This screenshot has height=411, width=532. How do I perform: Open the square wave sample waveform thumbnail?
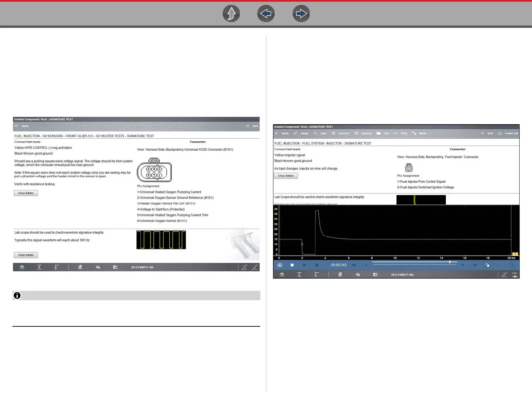tap(161, 240)
